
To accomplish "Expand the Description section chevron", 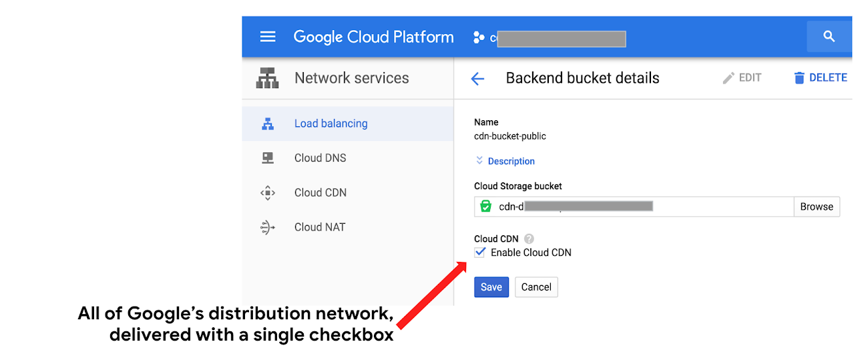I will [x=479, y=161].
